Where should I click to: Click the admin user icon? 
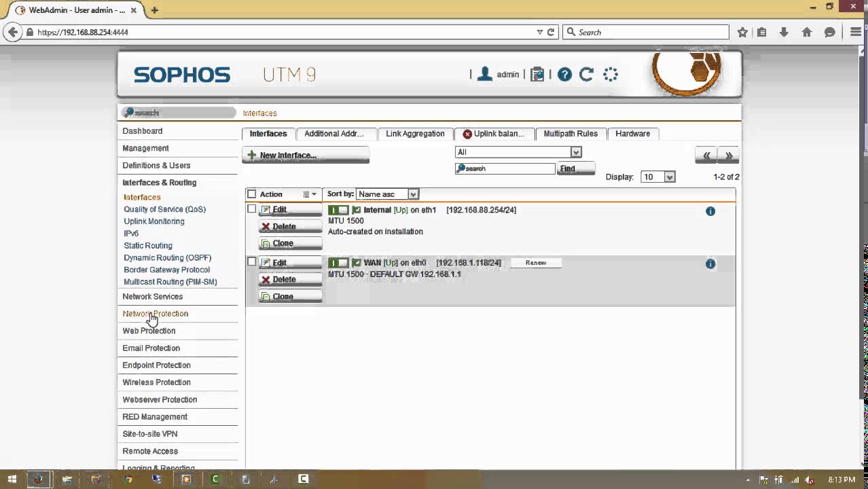point(485,74)
